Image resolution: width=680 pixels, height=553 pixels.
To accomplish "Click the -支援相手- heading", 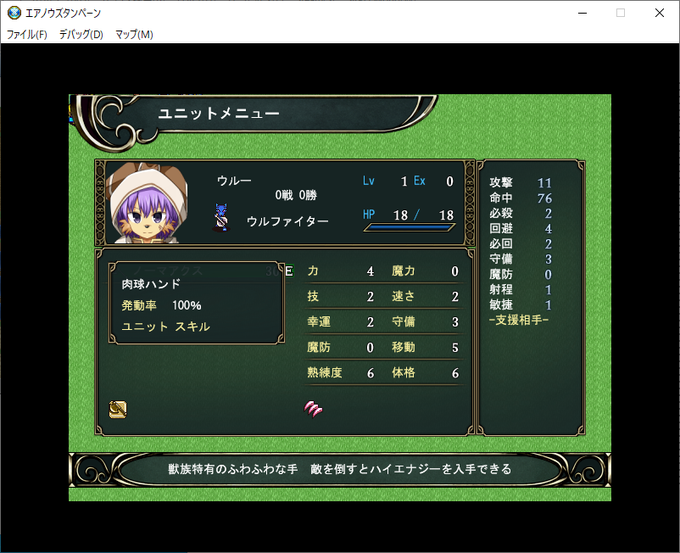I will click(x=519, y=320).
